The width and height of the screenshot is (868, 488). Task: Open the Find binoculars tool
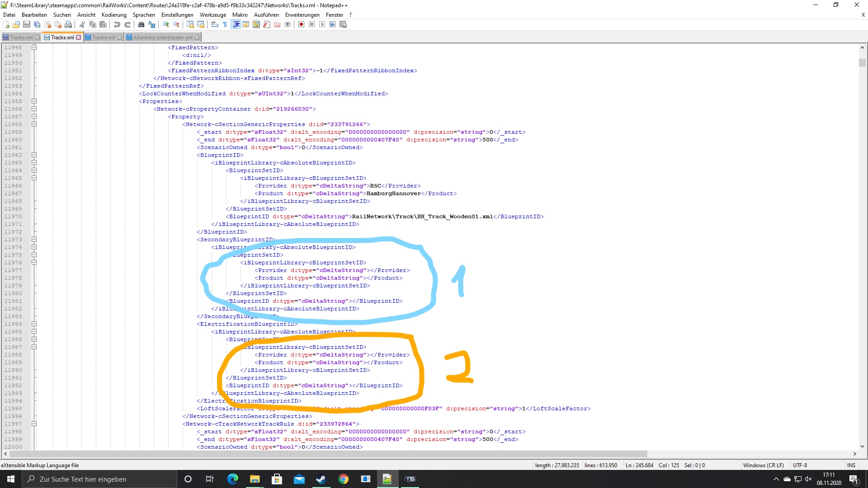[x=141, y=24]
